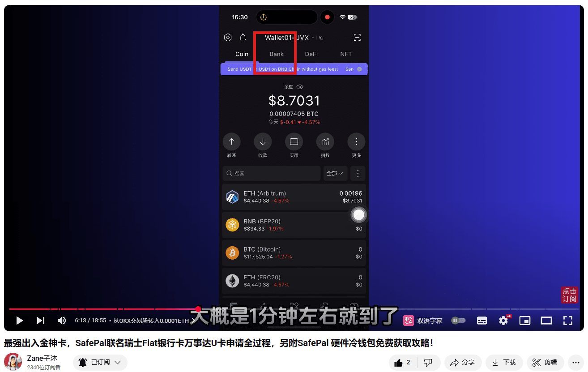Switch to theater mode
The image size is (588, 372).
[546, 321]
